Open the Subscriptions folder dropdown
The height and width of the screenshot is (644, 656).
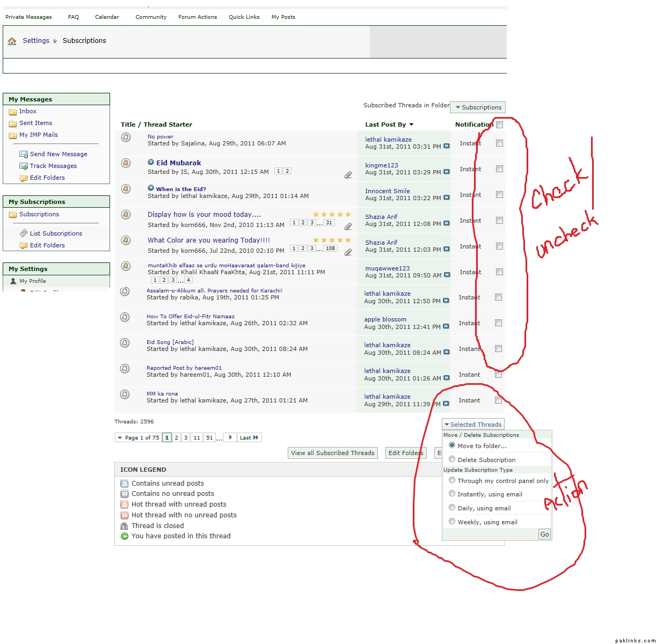pyautogui.click(x=478, y=107)
